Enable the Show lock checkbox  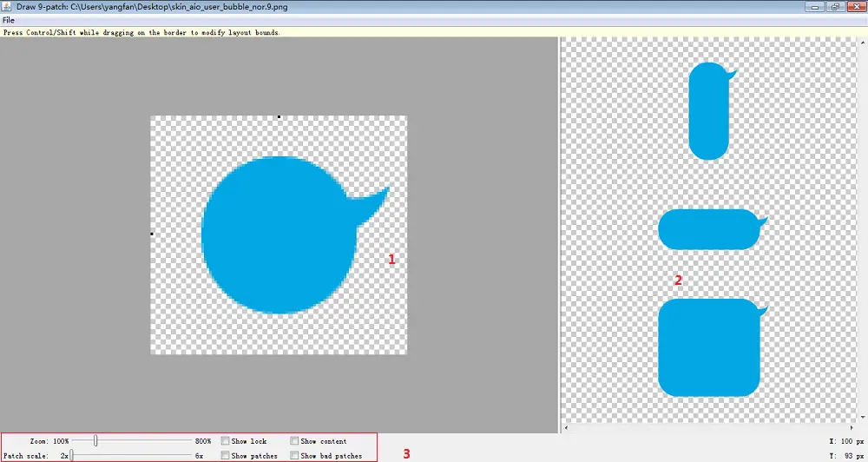226,441
